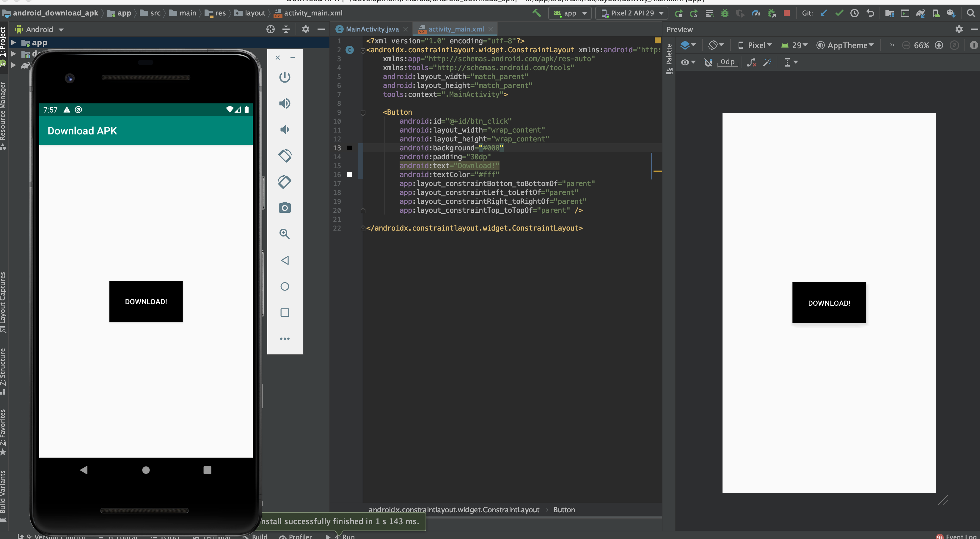Raise emulator volume with volume up icon
The image size is (980, 539).
coord(285,103)
